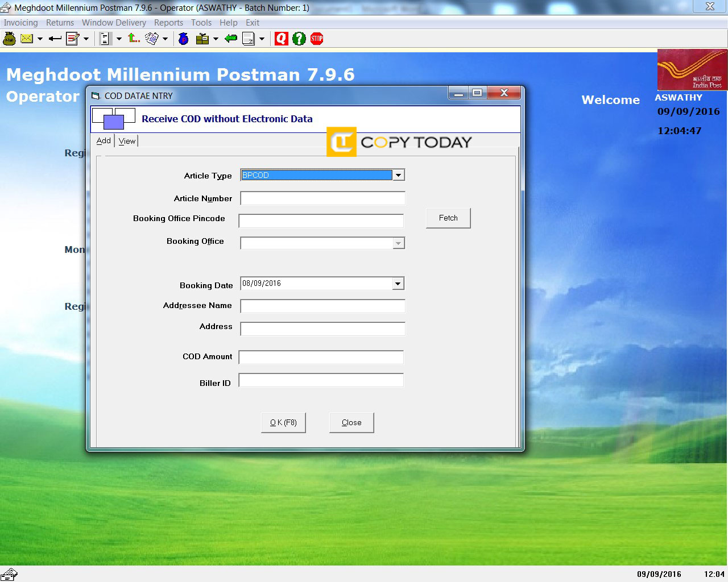Click the Fetch button
This screenshot has width=728, height=582.
(448, 218)
